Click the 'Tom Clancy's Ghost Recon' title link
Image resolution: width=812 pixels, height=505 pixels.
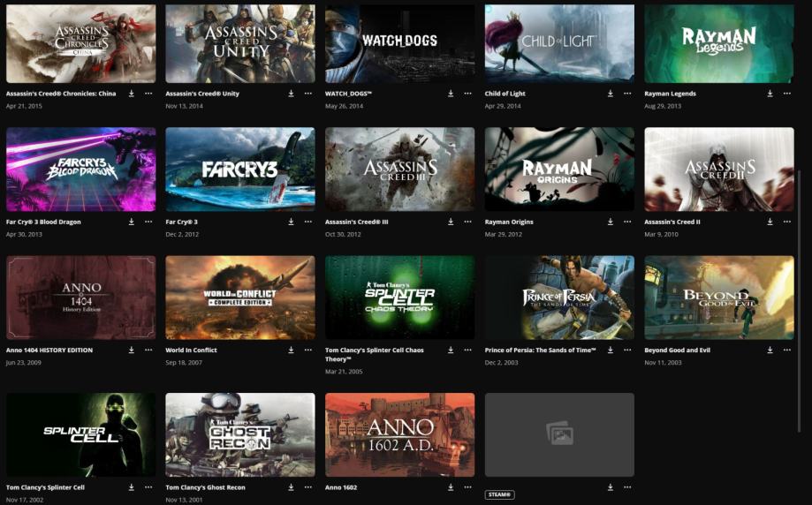[x=206, y=486]
